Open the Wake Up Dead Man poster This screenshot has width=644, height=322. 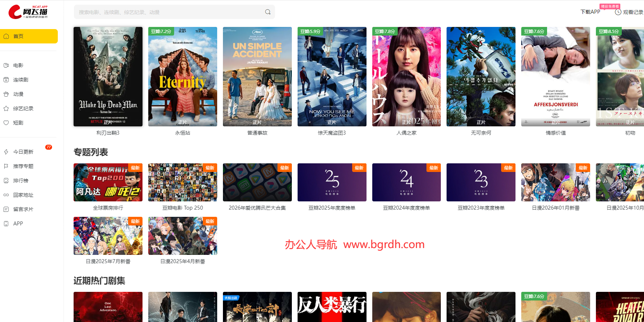click(108, 76)
